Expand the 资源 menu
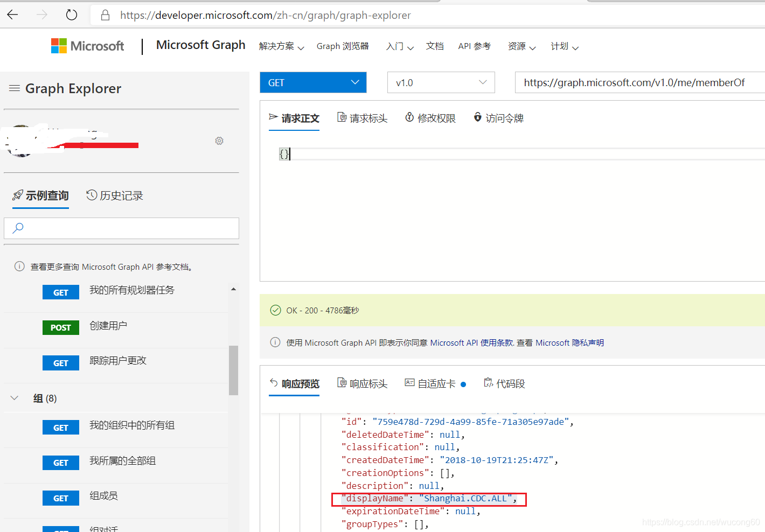 point(521,46)
